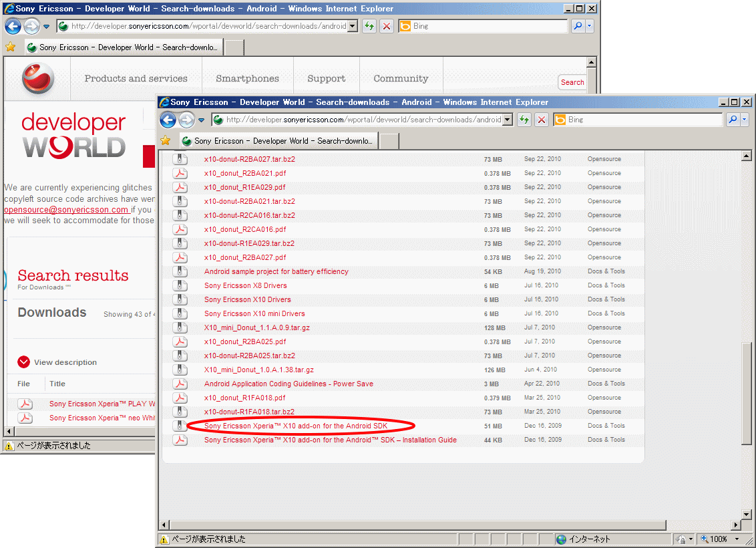Image resolution: width=756 pixels, height=548 pixels.
Task: Click scroll-down arrow in front window
Action: 747,514
